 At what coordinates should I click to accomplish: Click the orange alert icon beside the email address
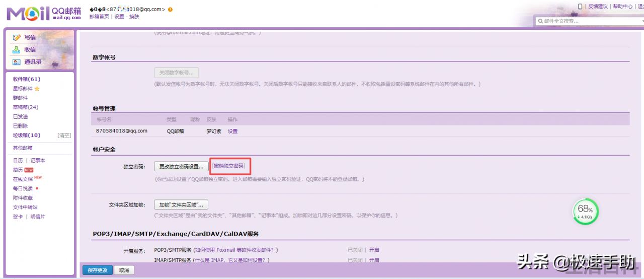click(170, 10)
